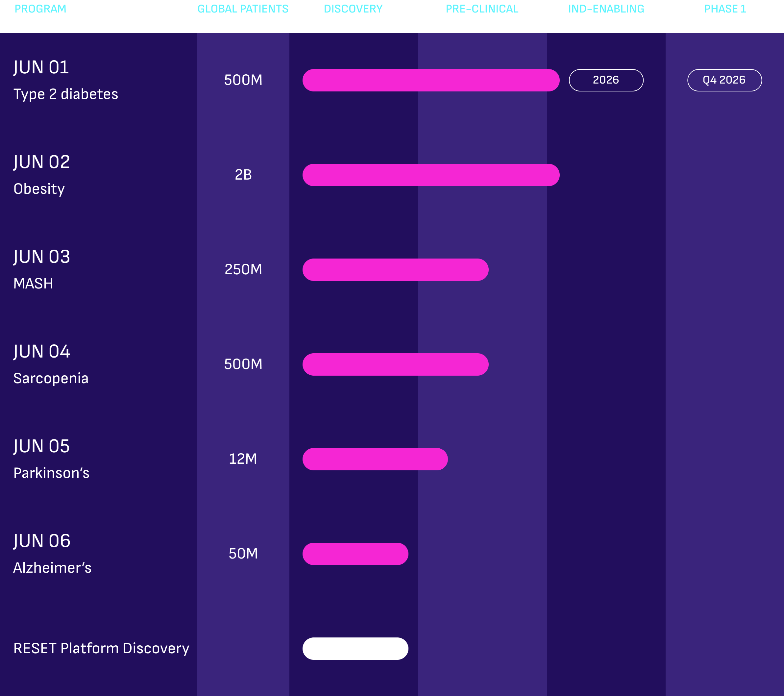Click the JUN 04 Sarcopenia progress bar

[395, 364]
